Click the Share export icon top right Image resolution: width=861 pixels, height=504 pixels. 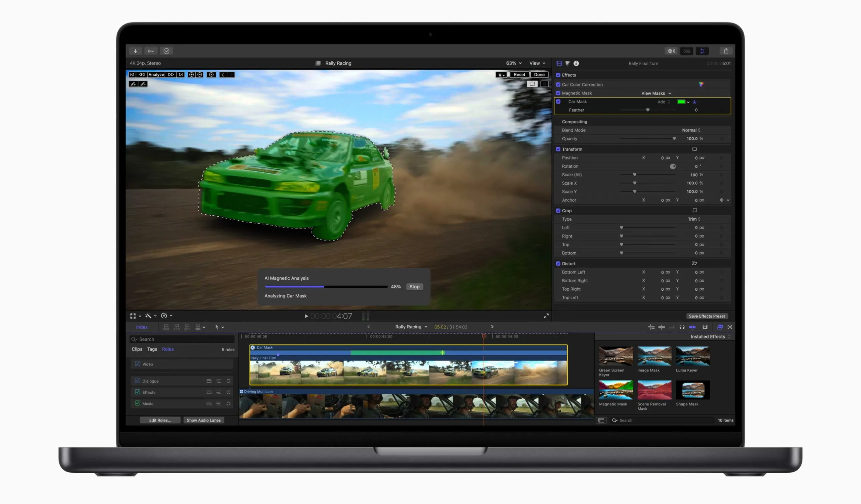point(726,51)
